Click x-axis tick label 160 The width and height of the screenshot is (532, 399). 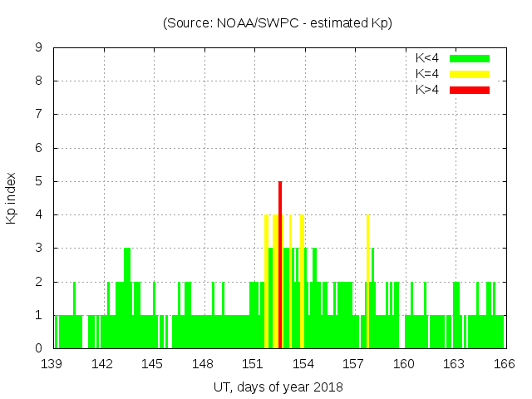coord(404,364)
